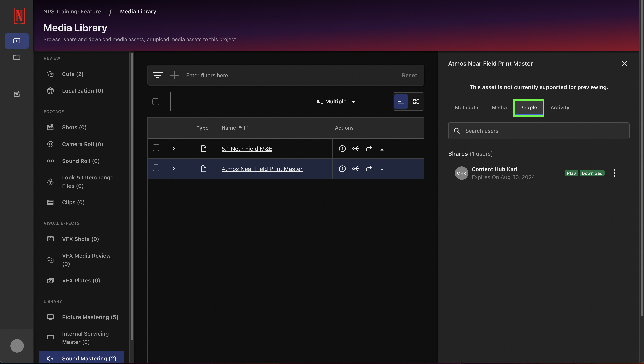Click the Download permission badge

click(592, 173)
